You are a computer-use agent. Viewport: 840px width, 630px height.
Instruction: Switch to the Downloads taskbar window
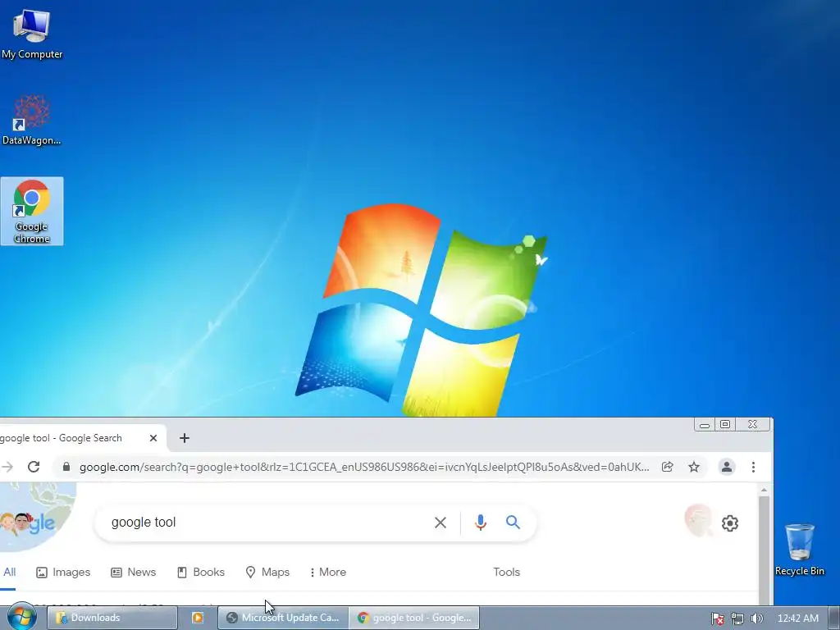click(112, 618)
